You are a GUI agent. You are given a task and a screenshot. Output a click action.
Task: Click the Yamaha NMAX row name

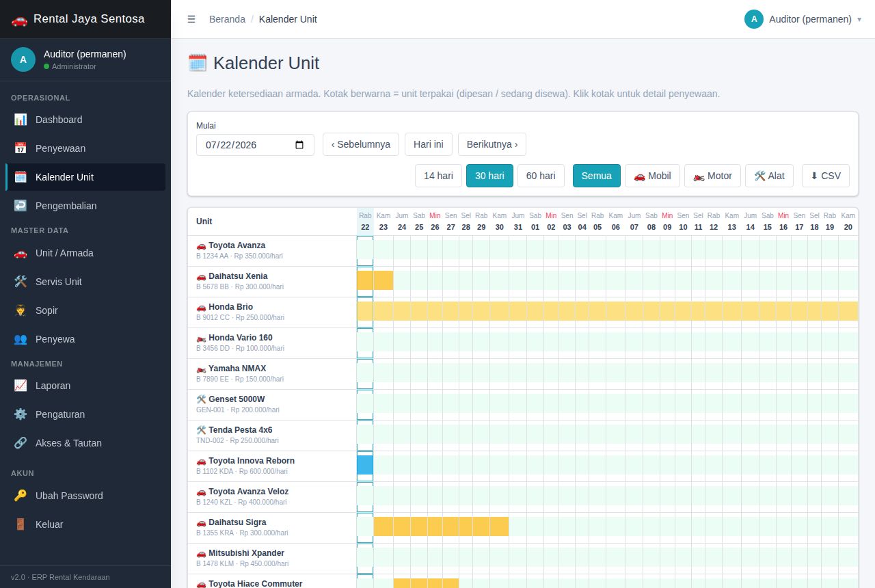point(237,369)
